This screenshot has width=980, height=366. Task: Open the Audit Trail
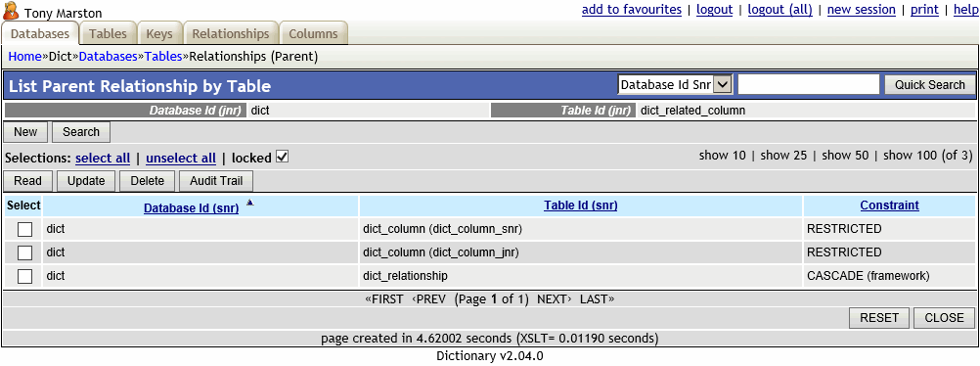click(x=216, y=181)
